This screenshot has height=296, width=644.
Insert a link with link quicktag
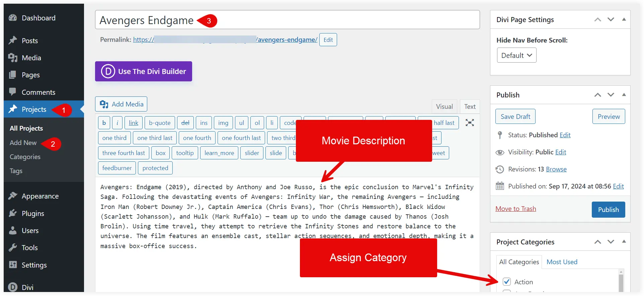pos(134,123)
